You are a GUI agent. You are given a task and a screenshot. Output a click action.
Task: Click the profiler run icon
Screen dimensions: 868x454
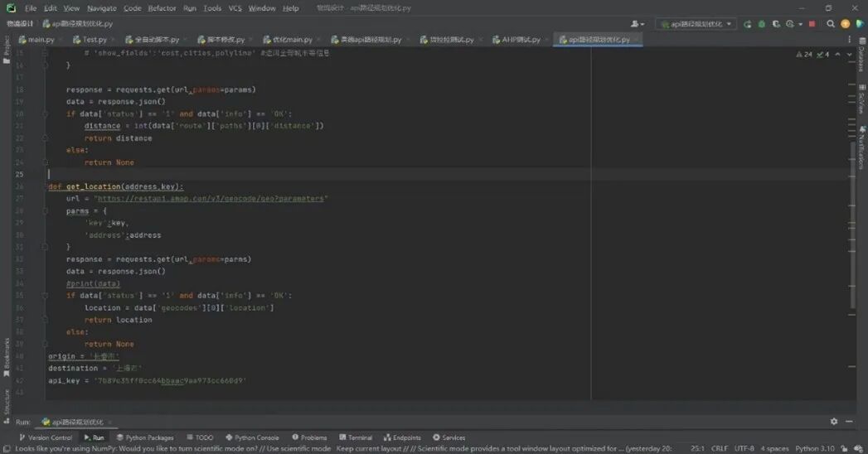click(x=790, y=24)
